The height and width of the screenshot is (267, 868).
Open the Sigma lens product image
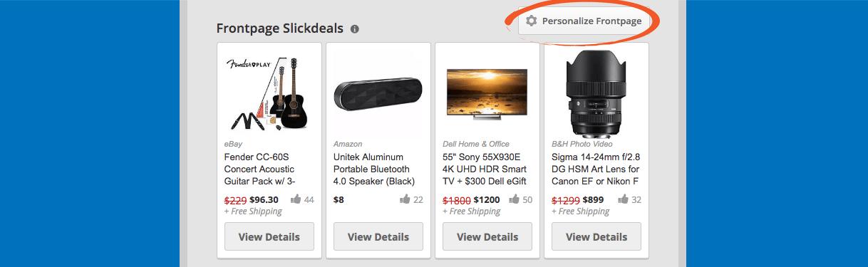596,91
